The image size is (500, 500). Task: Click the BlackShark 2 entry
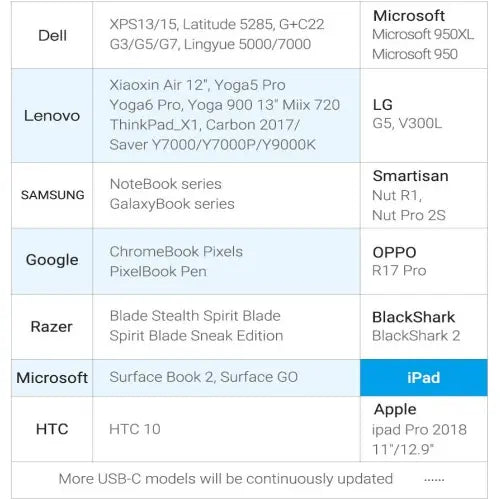[x=416, y=336]
